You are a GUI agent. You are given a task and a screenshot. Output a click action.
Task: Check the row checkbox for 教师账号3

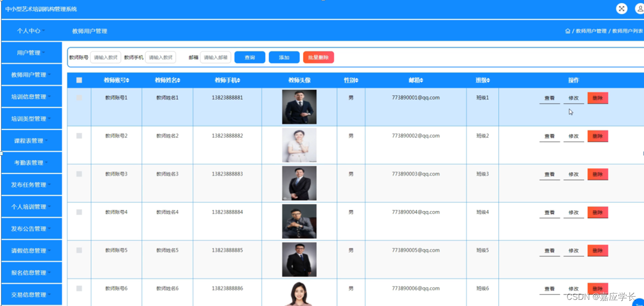tap(79, 174)
